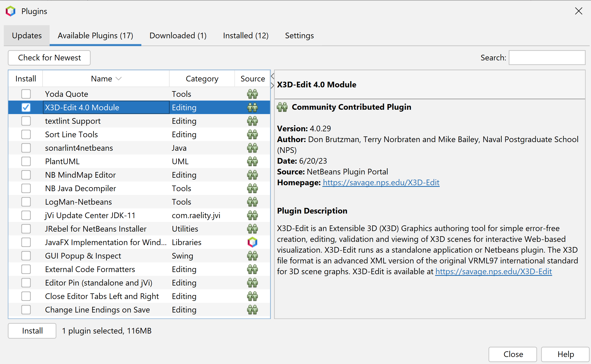The image size is (591, 364).
Task: Tick the JavaFX Implementation checkbox
Action: (x=26, y=242)
